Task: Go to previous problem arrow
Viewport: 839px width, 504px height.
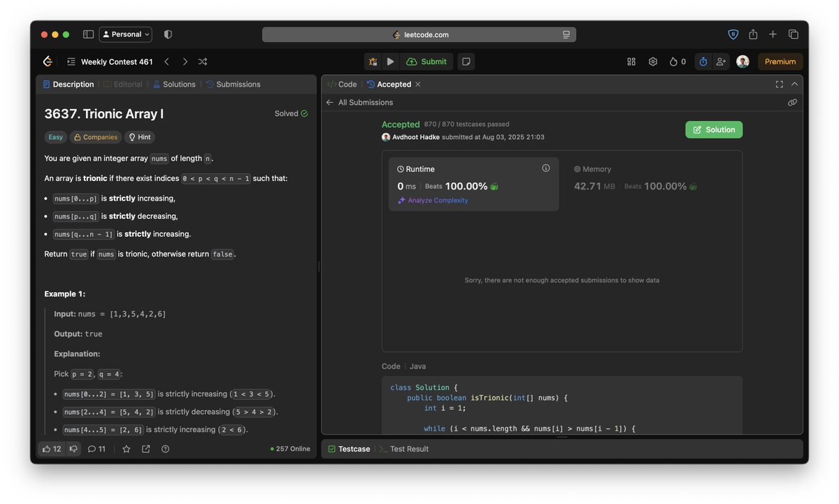Action: click(x=166, y=62)
